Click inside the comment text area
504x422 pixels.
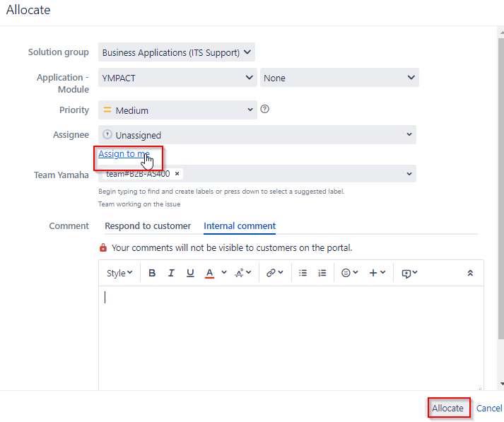coord(291,337)
